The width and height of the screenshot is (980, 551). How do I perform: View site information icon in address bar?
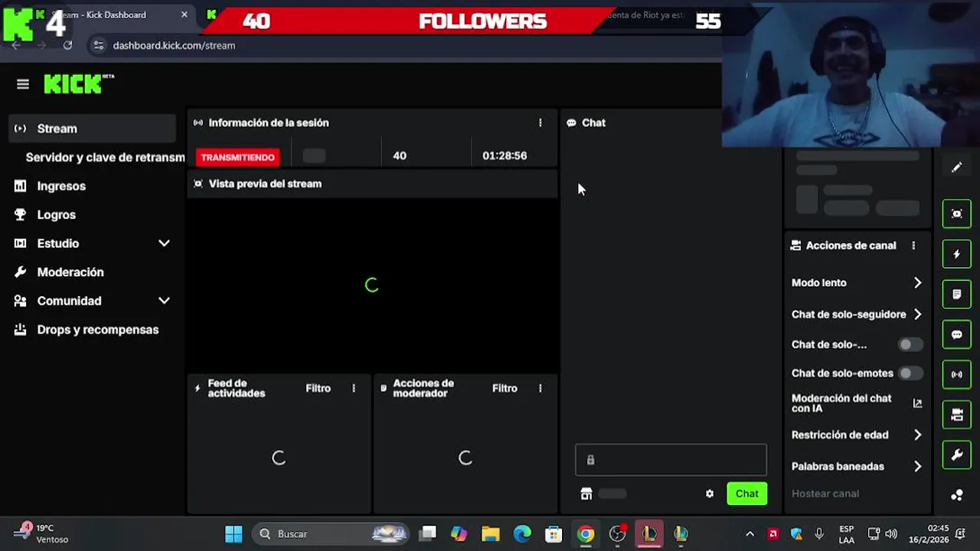(98, 45)
